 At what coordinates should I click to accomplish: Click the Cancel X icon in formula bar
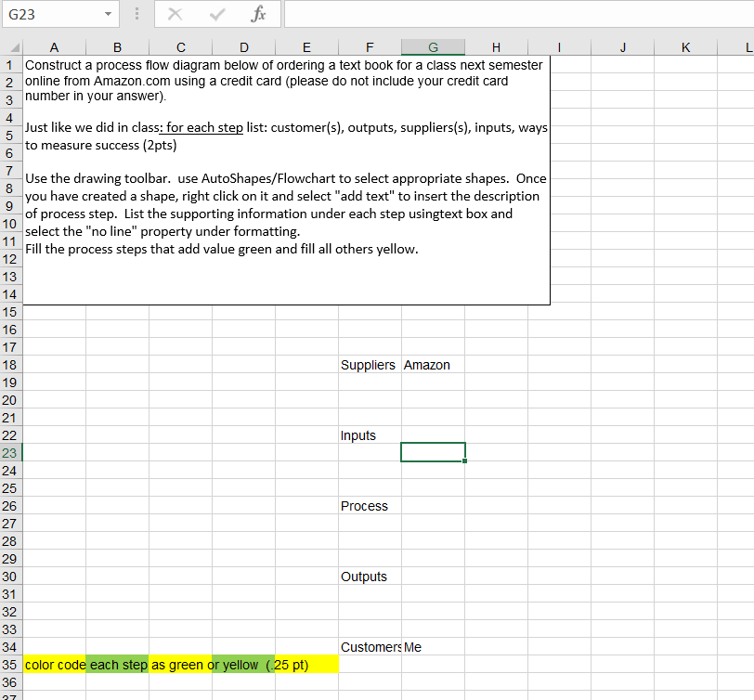[175, 14]
